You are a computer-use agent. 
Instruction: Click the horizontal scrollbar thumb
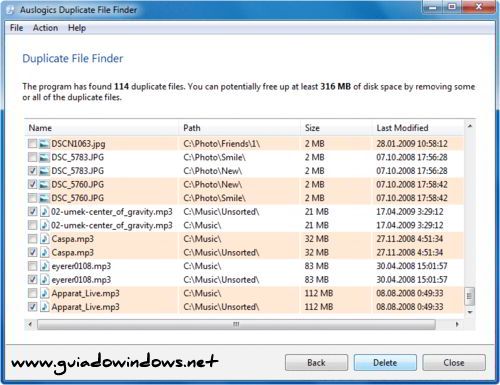tap(236, 324)
